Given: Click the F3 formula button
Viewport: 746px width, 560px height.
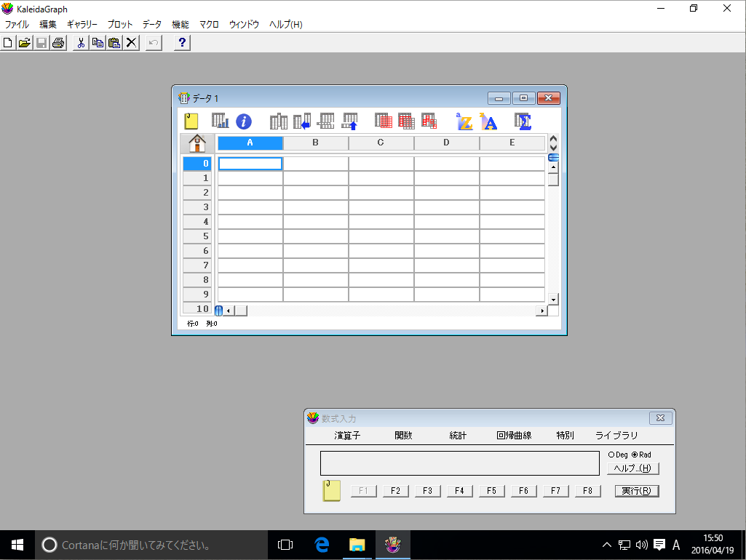Looking at the screenshot, I should click(427, 491).
